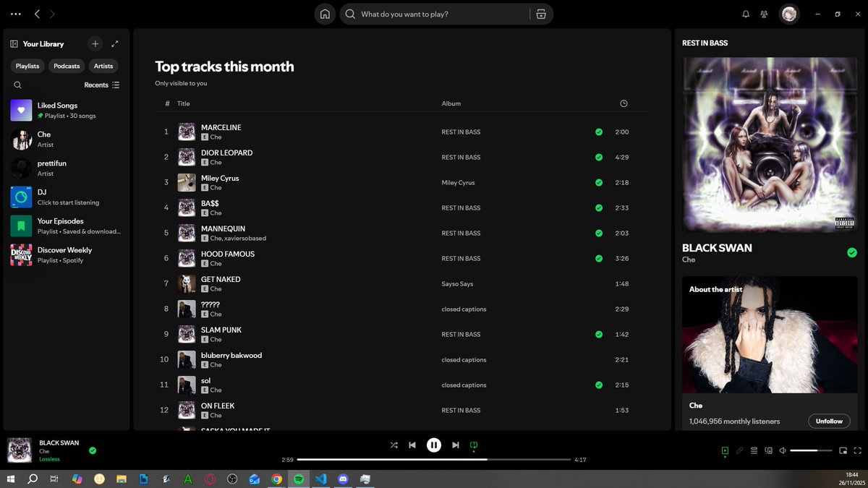The width and height of the screenshot is (868, 488).
Task: Select the bluberry bakwood track title
Action: coord(231,355)
